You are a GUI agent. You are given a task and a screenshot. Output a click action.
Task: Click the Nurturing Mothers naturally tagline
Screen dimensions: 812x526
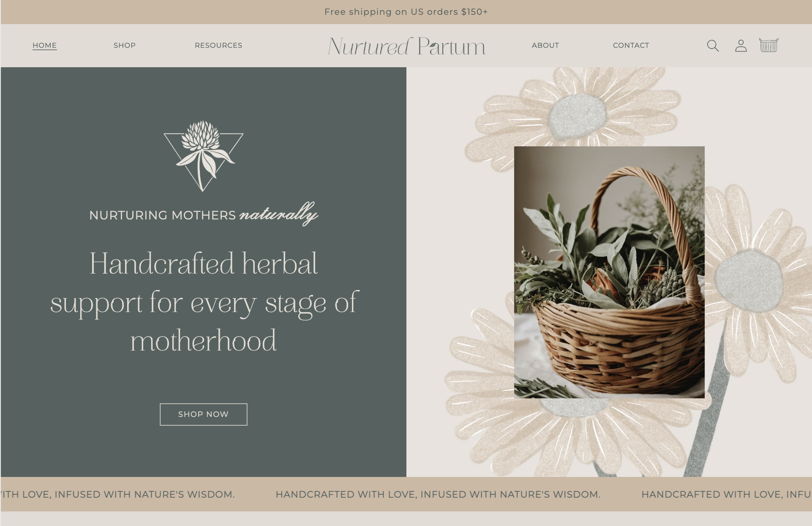pyautogui.click(x=204, y=214)
